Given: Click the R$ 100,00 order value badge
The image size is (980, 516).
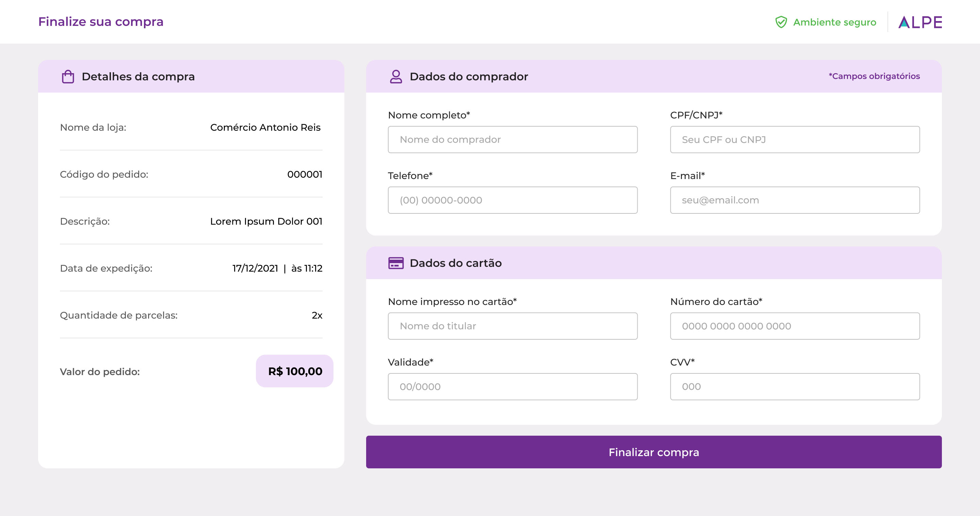Looking at the screenshot, I should [x=295, y=371].
